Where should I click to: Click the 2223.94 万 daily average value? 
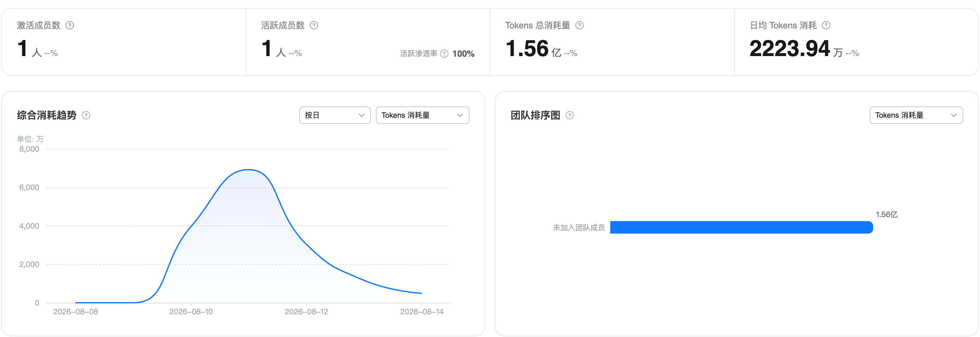[796, 49]
